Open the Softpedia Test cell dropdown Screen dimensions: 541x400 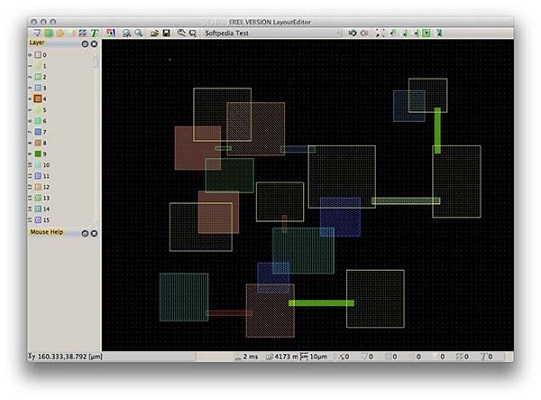click(273, 33)
